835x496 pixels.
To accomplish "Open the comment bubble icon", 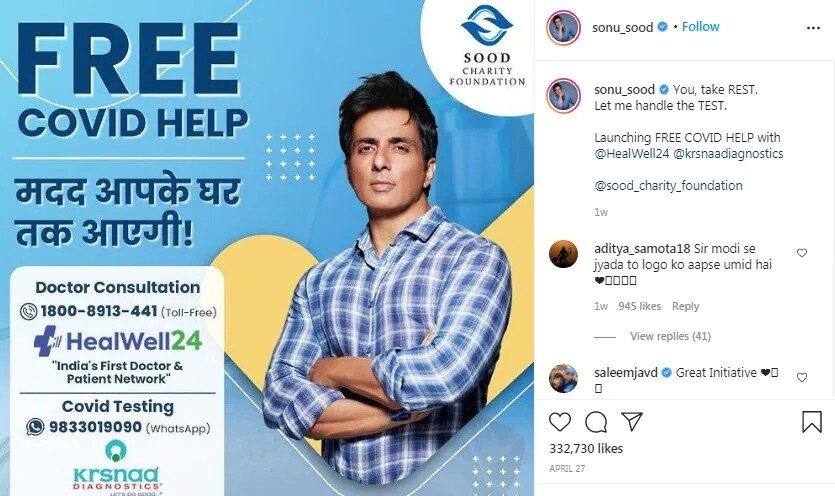I will (x=596, y=422).
